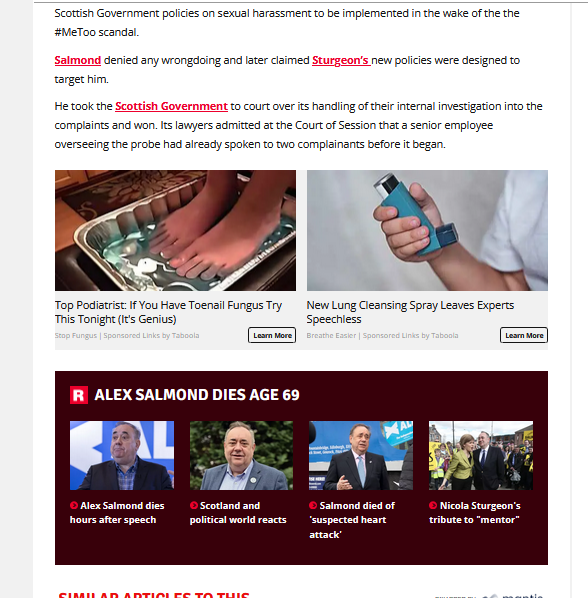588x598 pixels.
Task: Click Learn More for toenail fungus ad
Action: pos(272,335)
